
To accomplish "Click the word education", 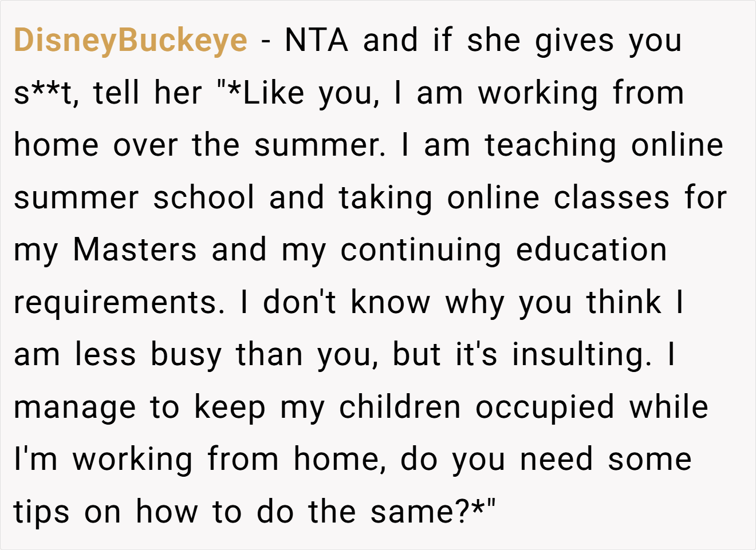I will [x=591, y=250].
